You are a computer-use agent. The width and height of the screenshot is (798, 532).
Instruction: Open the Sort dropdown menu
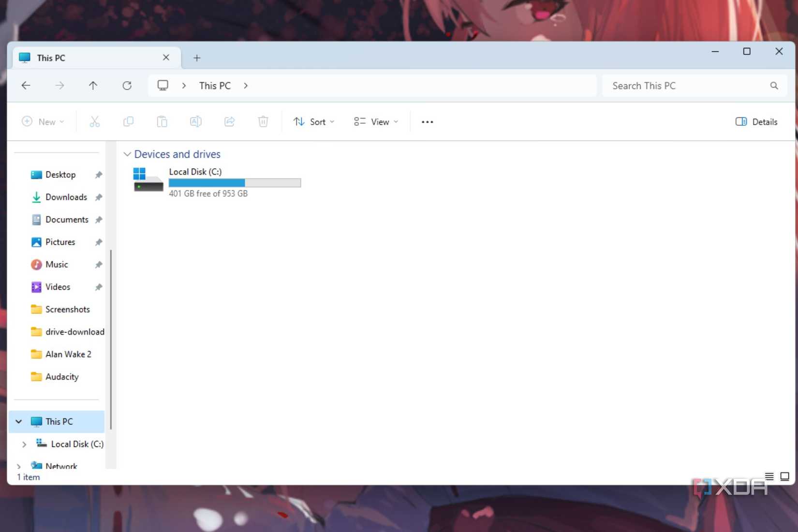point(314,122)
